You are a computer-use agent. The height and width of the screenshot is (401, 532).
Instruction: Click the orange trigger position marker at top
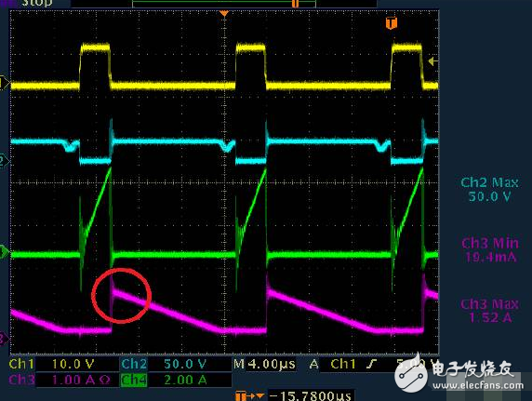pyautogui.click(x=224, y=14)
